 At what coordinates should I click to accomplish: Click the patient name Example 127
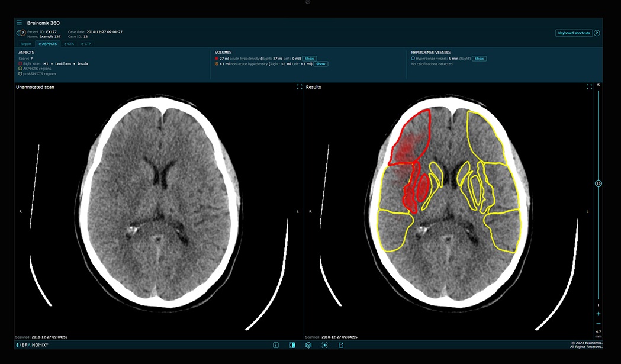click(x=50, y=37)
